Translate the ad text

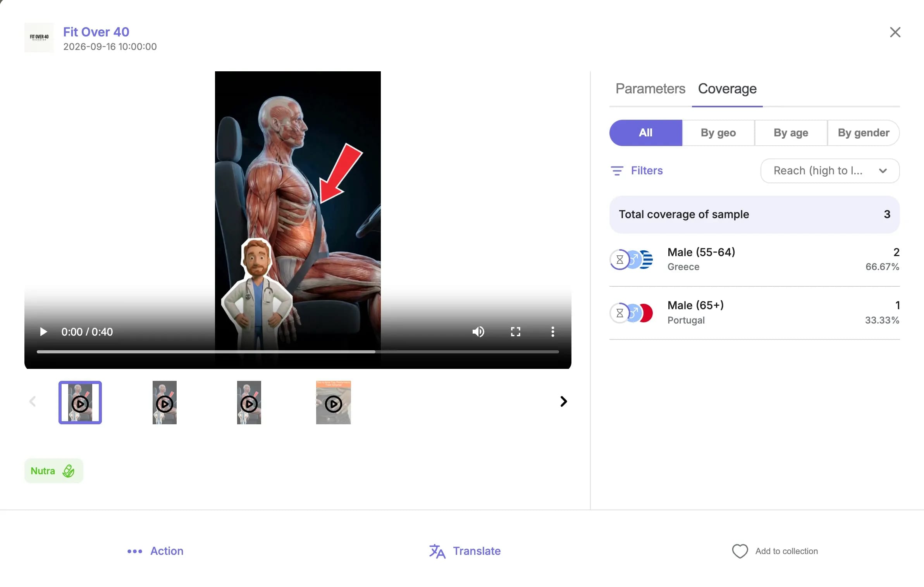point(465,551)
